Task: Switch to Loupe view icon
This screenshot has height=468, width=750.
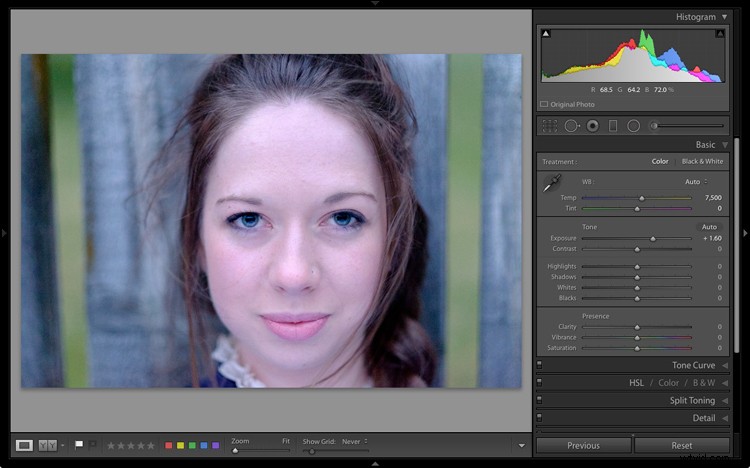Action: click(24, 446)
